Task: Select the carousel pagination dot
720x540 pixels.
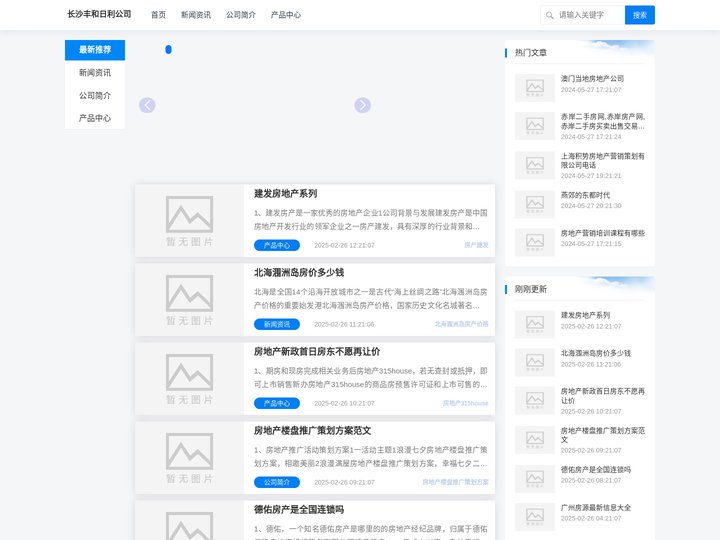Action: (169, 50)
